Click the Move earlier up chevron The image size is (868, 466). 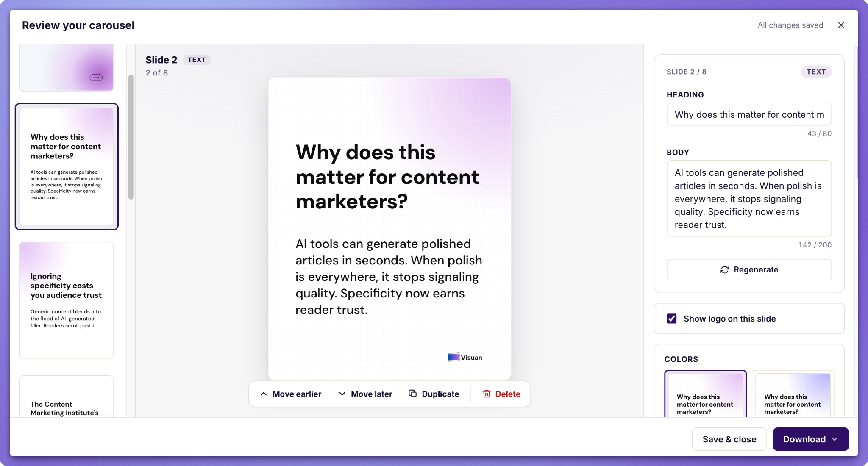[x=264, y=394]
